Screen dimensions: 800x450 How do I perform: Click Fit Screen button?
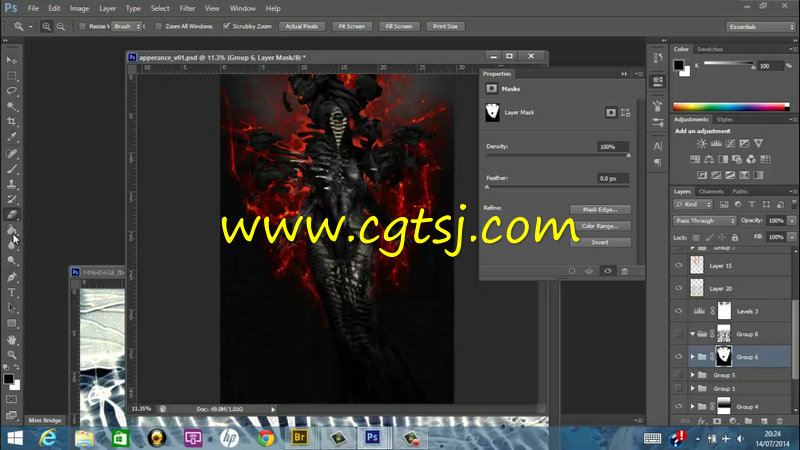click(x=352, y=27)
